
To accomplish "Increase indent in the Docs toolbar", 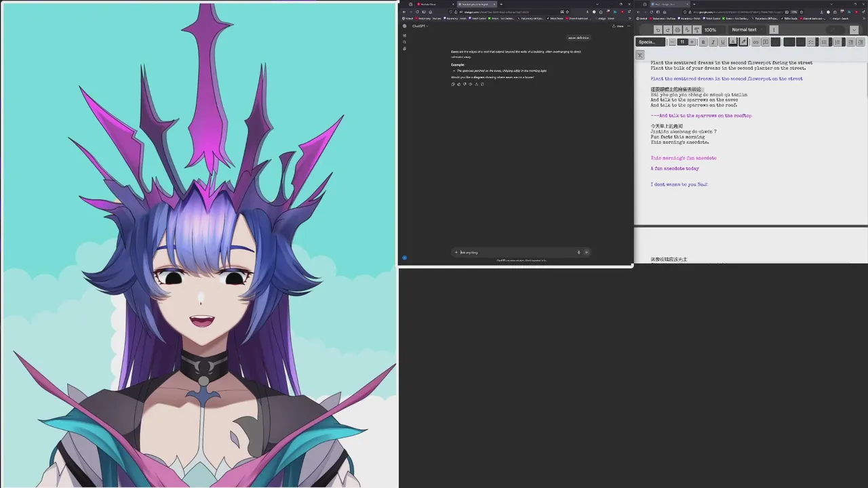I will 861,42.
